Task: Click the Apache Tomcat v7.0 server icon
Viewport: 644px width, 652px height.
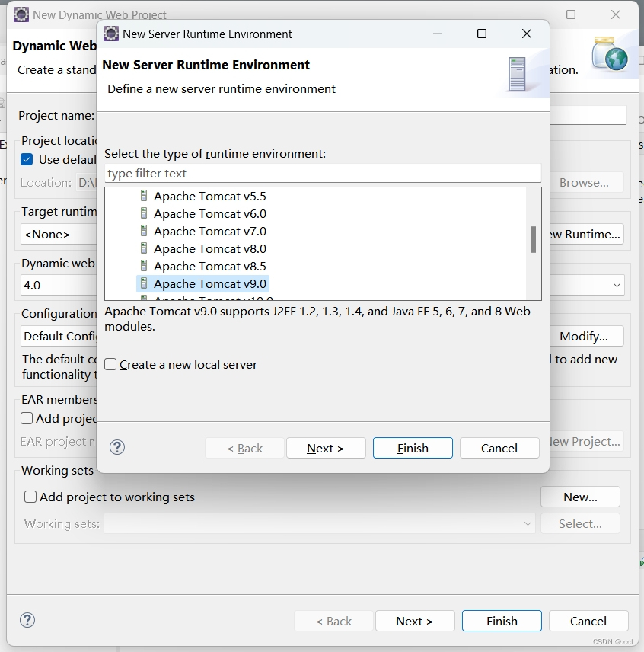Action: (x=144, y=231)
